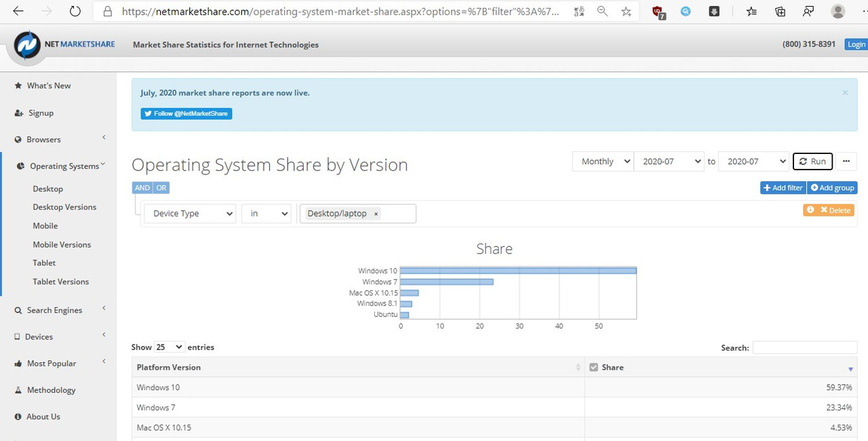Screen dimensions: 868x441
Task: Open the Methodology page
Action: 51,390
